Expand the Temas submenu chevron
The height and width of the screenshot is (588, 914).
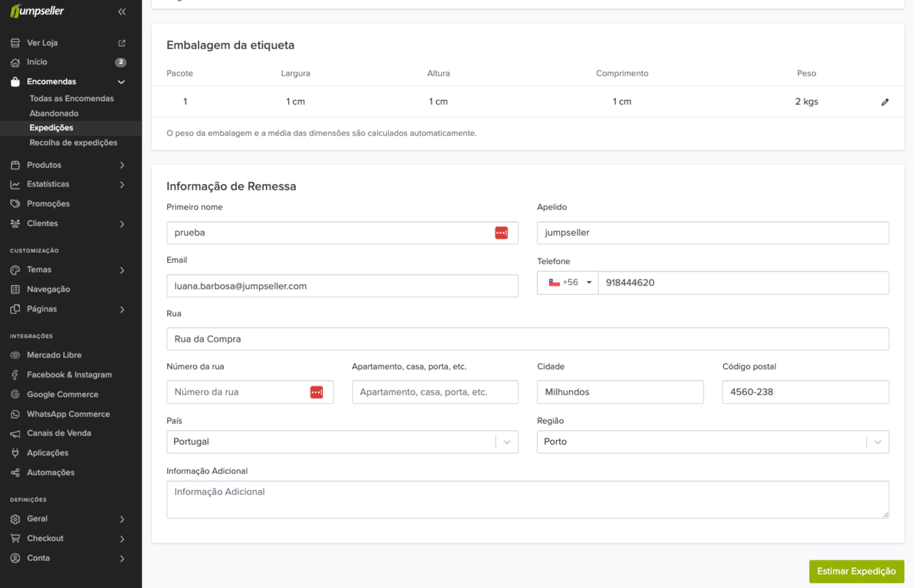click(122, 270)
